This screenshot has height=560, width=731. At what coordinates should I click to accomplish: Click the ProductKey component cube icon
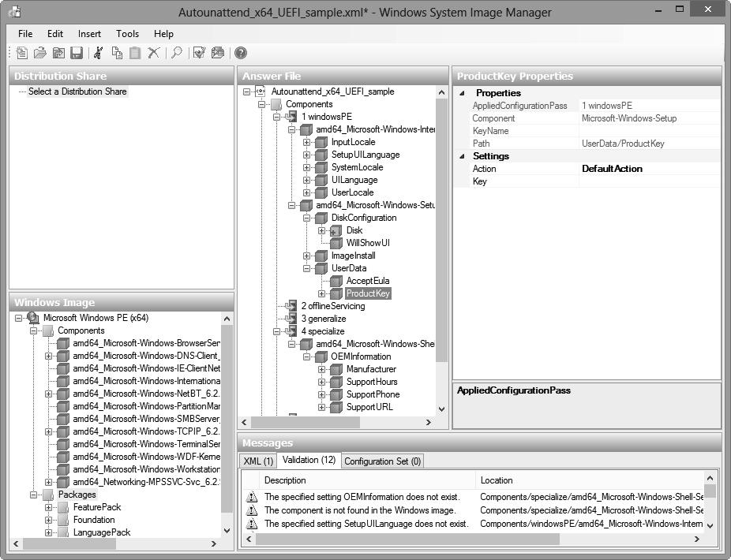click(x=336, y=293)
